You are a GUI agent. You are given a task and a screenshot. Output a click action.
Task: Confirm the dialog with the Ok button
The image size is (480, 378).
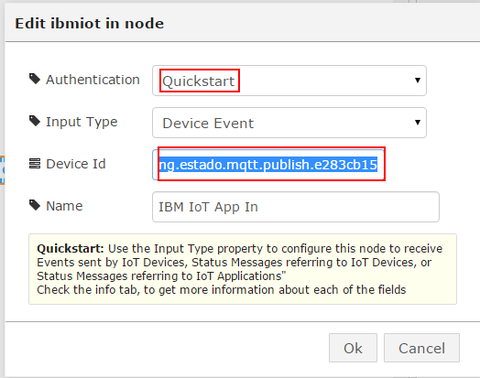pos(353,348)
